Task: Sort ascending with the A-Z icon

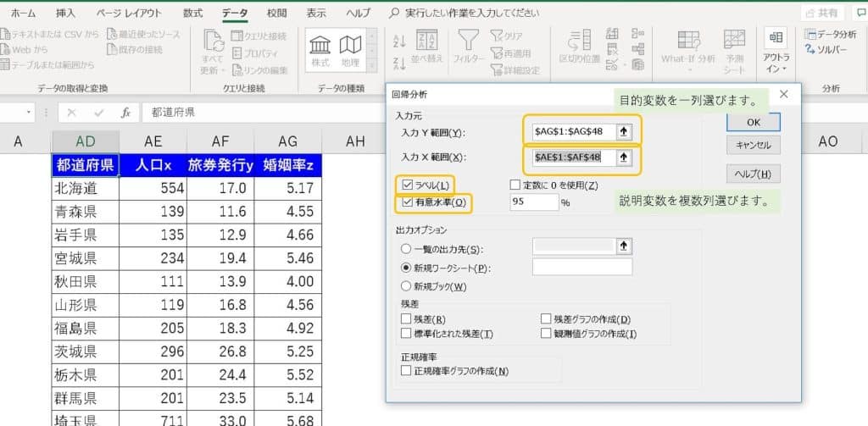Action: (399, 41)
